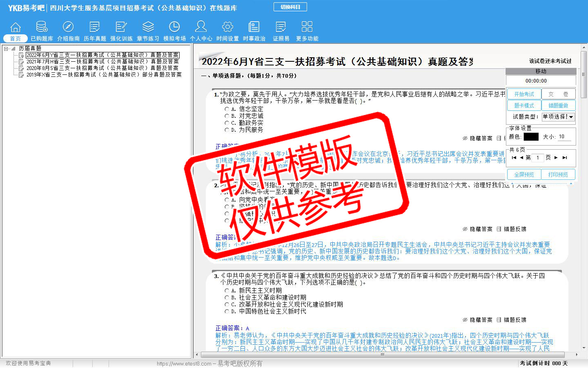Viewport: 588px width, 368px height.
Task: Open the 强化训练 intensive training icon
Action: (121, 31)
